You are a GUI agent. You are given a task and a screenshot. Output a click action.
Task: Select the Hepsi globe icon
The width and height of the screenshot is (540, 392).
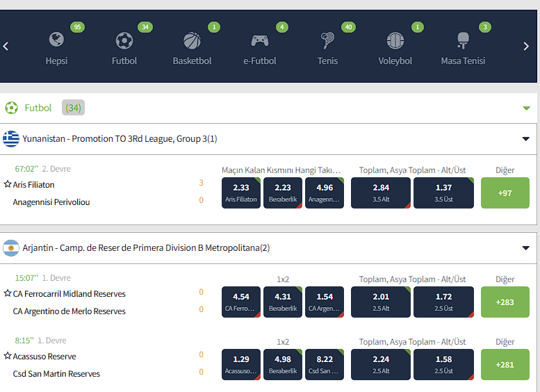point(56,40)
